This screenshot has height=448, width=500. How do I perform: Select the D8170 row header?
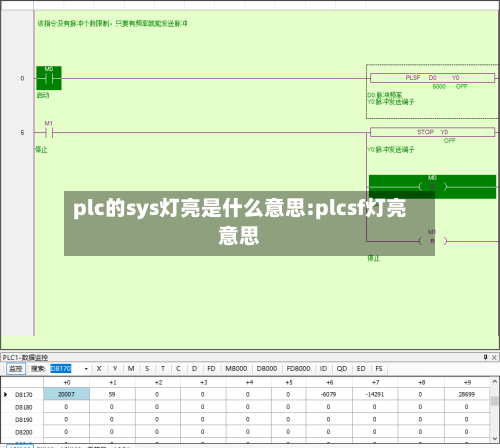pos(23,395)
